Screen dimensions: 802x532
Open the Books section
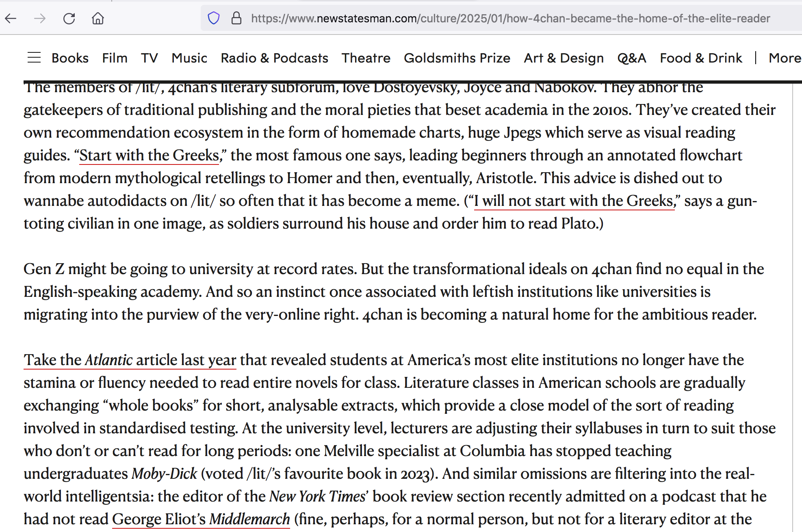70,58
